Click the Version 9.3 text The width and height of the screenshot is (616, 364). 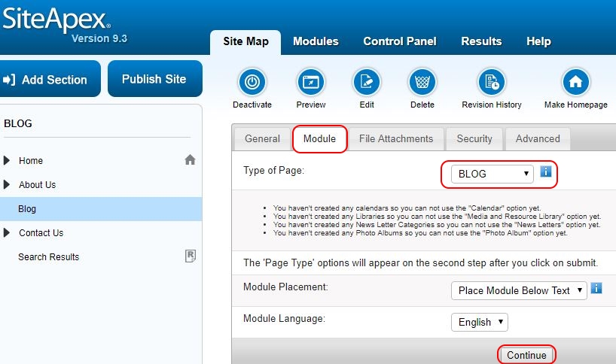pos(99,38)
